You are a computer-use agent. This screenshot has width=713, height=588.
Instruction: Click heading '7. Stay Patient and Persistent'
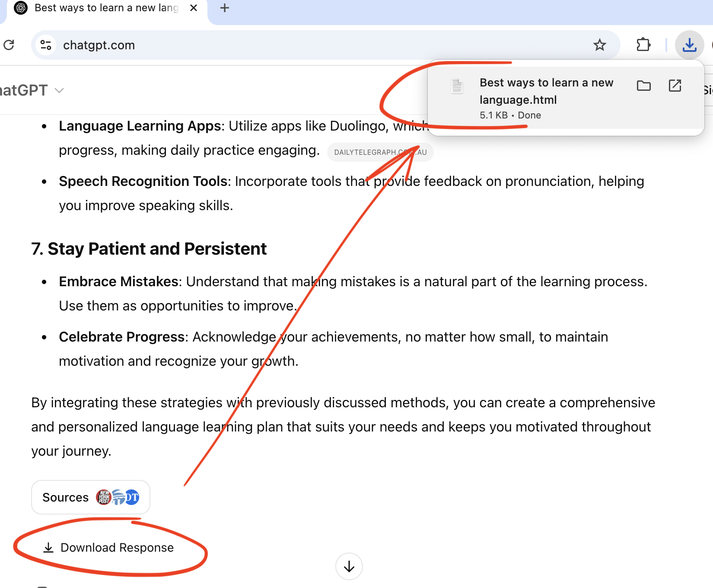[x=149, y=249]
